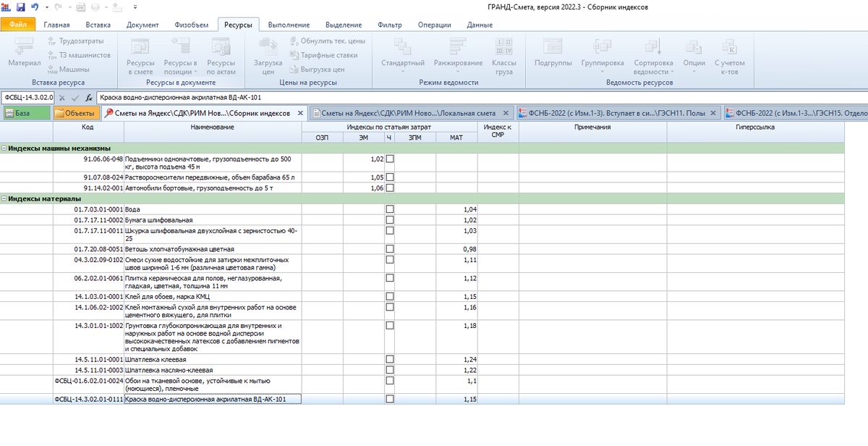The width and height of the screenshot is (868, 446).
Task: Collapse the Индексы материалы group
Action: (4, 198)
